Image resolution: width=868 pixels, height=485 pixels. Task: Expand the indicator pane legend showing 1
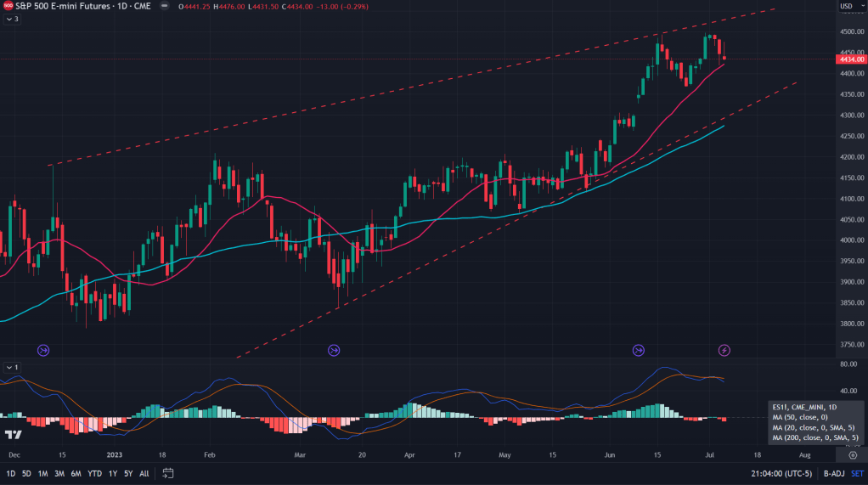click(12, 367)
